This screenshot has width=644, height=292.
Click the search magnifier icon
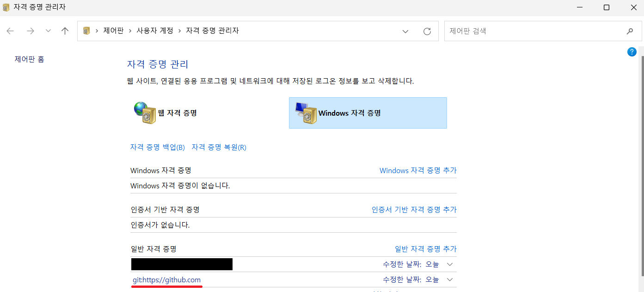(x=630, y=31)
